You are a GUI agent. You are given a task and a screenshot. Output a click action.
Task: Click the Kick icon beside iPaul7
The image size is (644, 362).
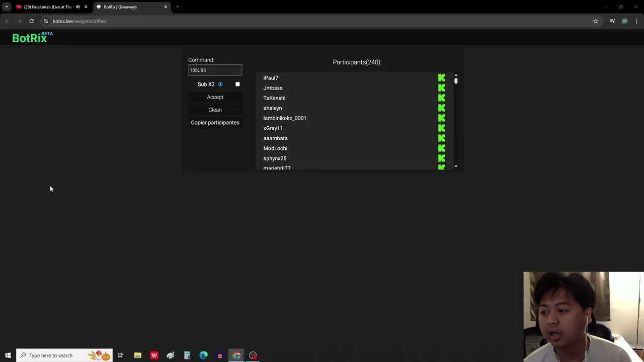441,78
